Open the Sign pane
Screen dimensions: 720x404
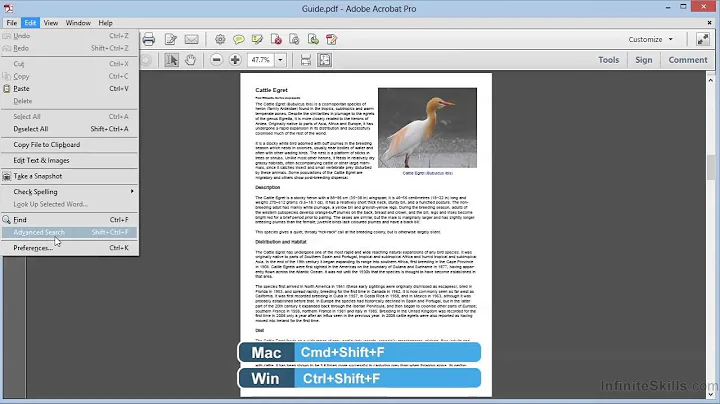click(x=644, y=60)
